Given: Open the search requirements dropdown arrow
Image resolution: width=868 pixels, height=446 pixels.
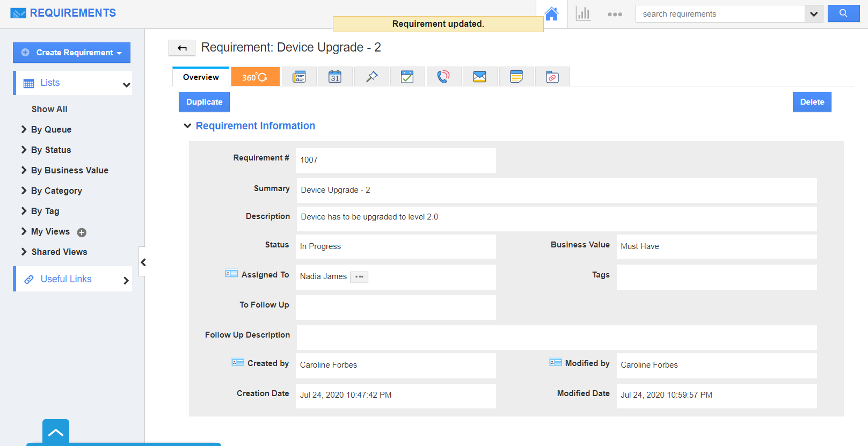Looking at the screenshot, I should pos(814,14).
